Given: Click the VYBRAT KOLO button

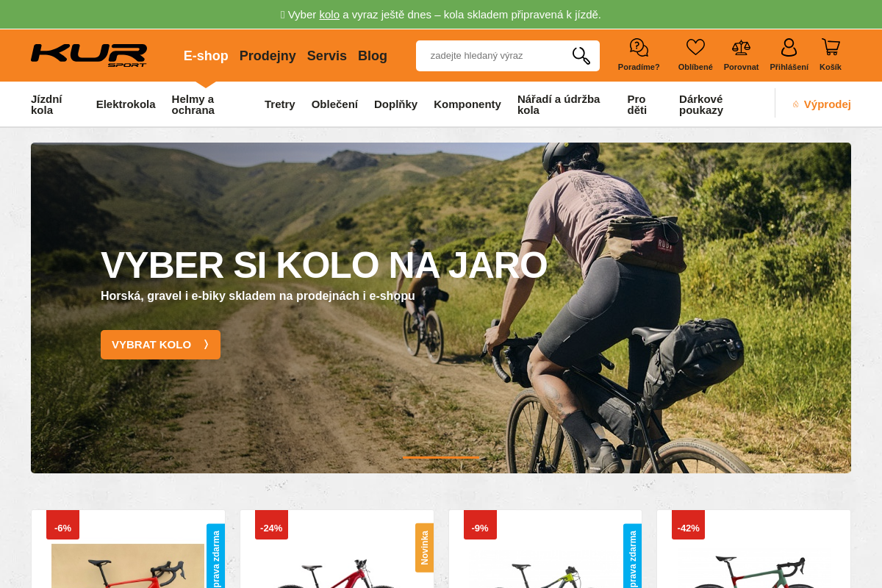Looking at the screenshot, I should click(160, 345).
